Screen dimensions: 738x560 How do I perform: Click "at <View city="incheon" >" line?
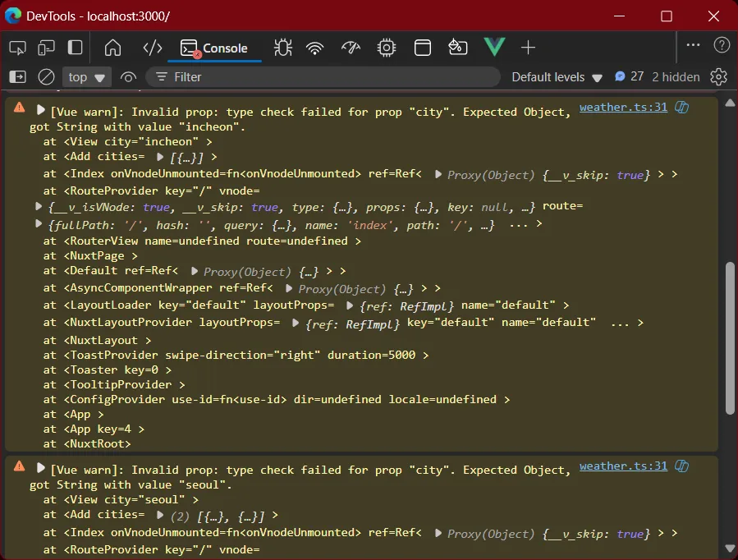pos(127,142)
